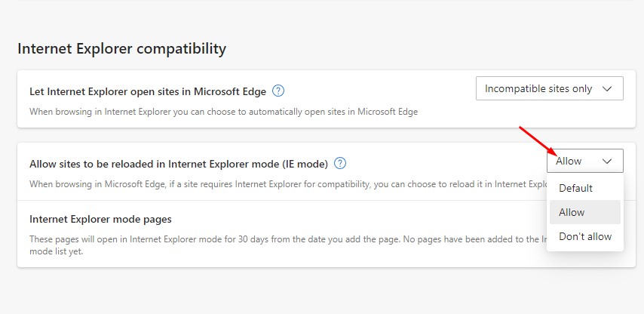Choose the highlighted Allow option in list
Viewport: 644px width, 314px height.
(x=572, y=212)
